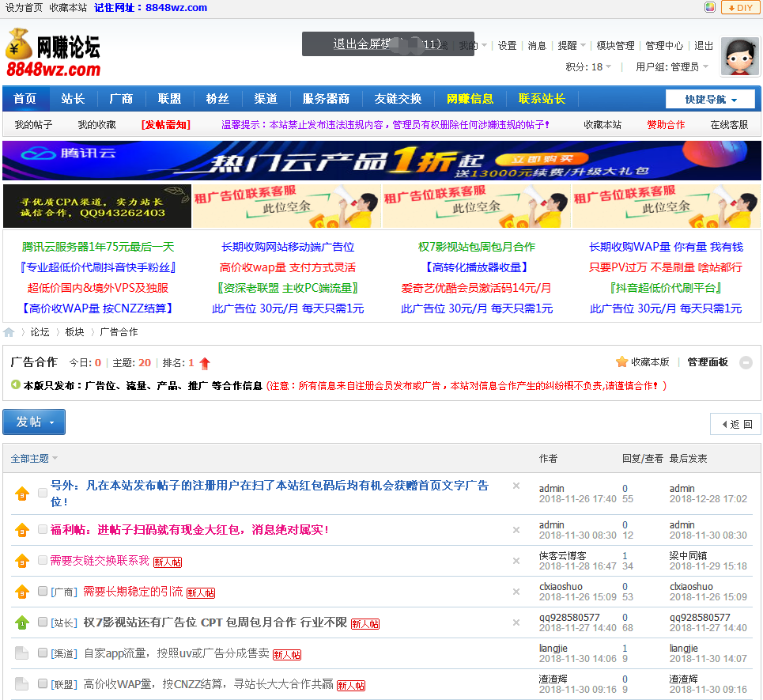Click the star icon beside 收藏本版
Image resolution: width=763 pixels, height=700 pixels.
click(x=621, y=362)
